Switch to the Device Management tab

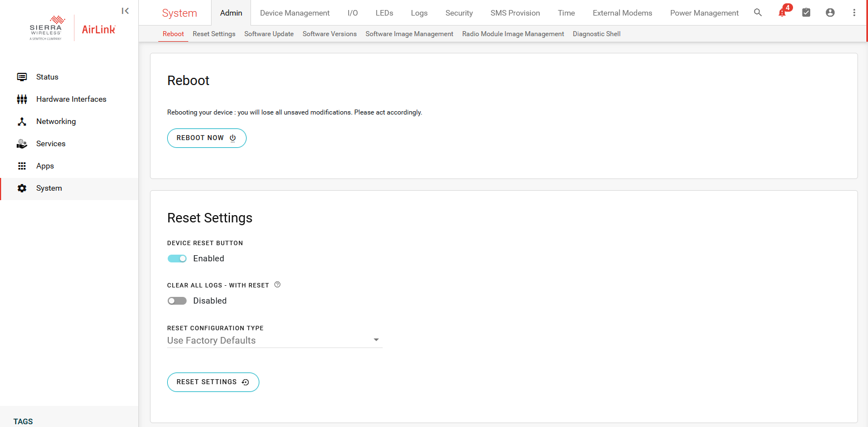[x=294, y=13]
